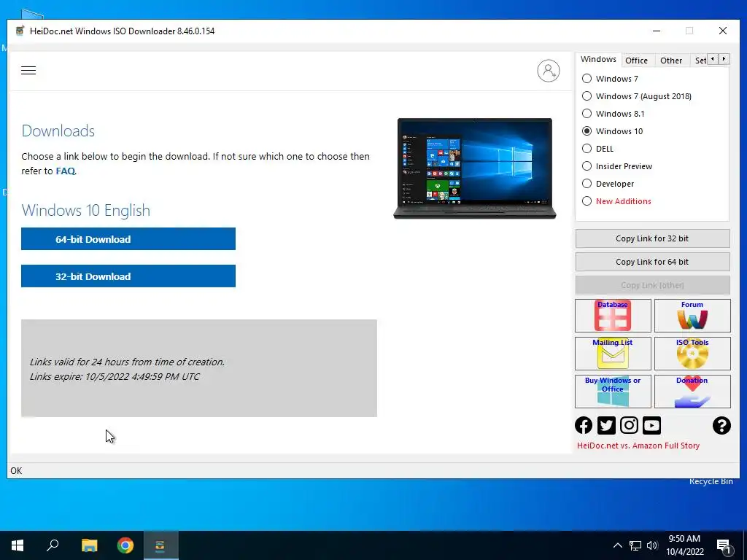Image resolution: width=747 pixels, height=560 pixels.
Task: Open taskbar search
Action: [53, 545]
